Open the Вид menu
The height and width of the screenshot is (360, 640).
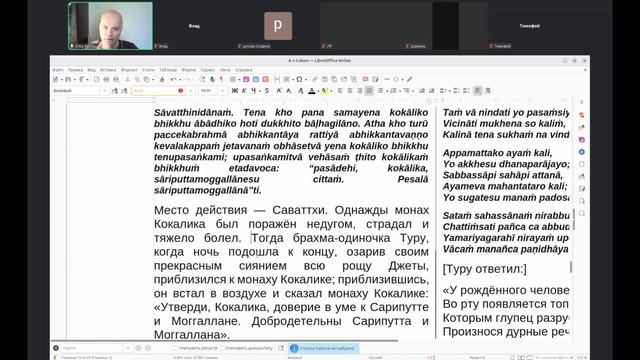pyautogui.click(x=91, y=70)
